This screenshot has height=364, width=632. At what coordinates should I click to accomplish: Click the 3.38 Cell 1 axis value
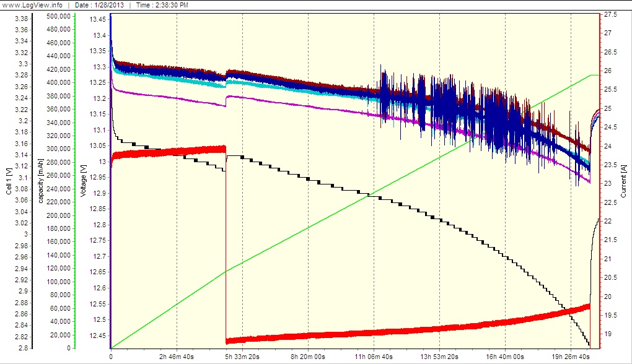pos(20,18)
